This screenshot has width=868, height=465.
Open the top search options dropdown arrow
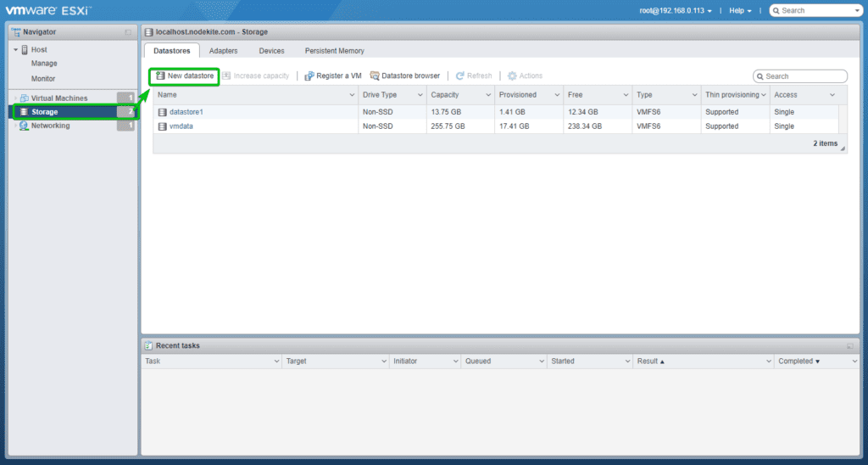858,10
